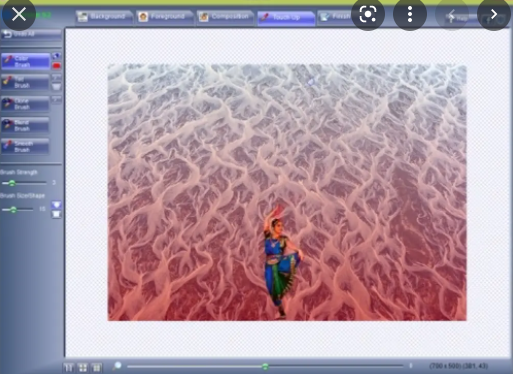Click the Google Lens search icon

pos(368,14)
